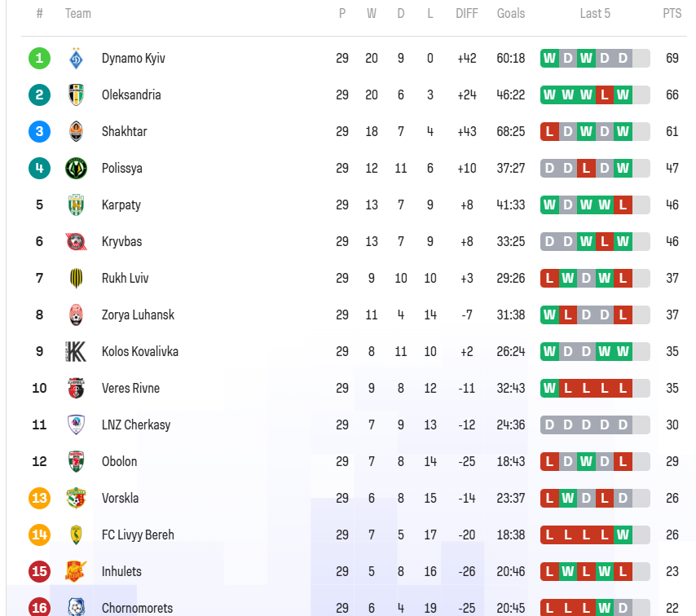
Task: Click the Inhulets team crest
Action: pos(76,571)
